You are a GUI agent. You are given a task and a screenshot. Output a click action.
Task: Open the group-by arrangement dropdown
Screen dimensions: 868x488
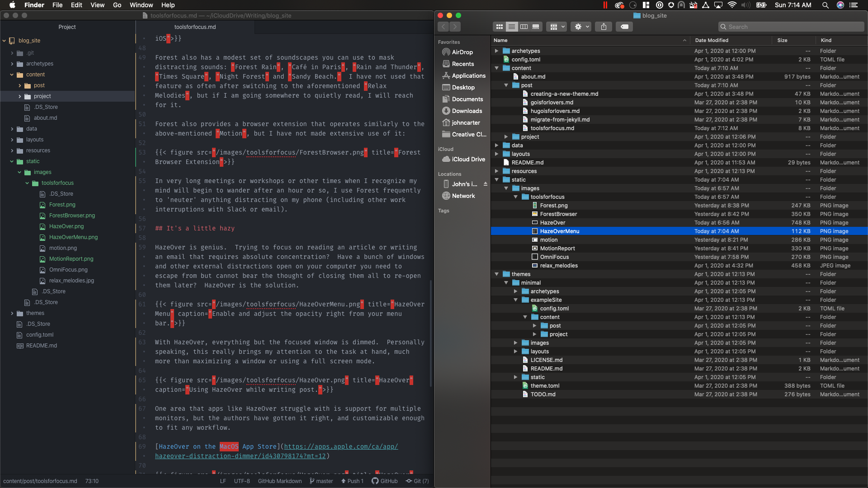coord(557,27)
